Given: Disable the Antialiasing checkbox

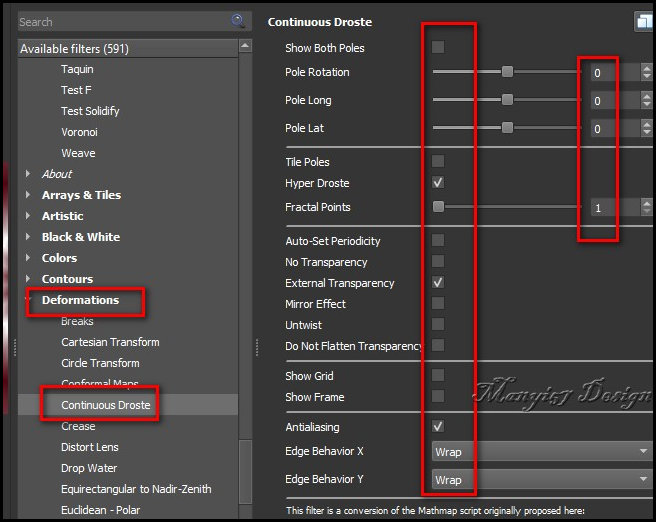Looking at the screenshot, I should click(x=438, y=426).
